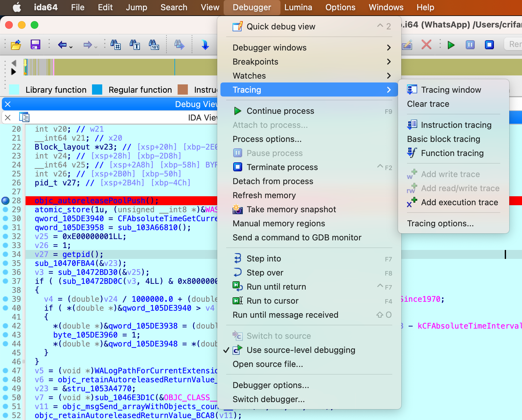
Task: Open the file with the toolbar folder icon
Action: point(16,45)
